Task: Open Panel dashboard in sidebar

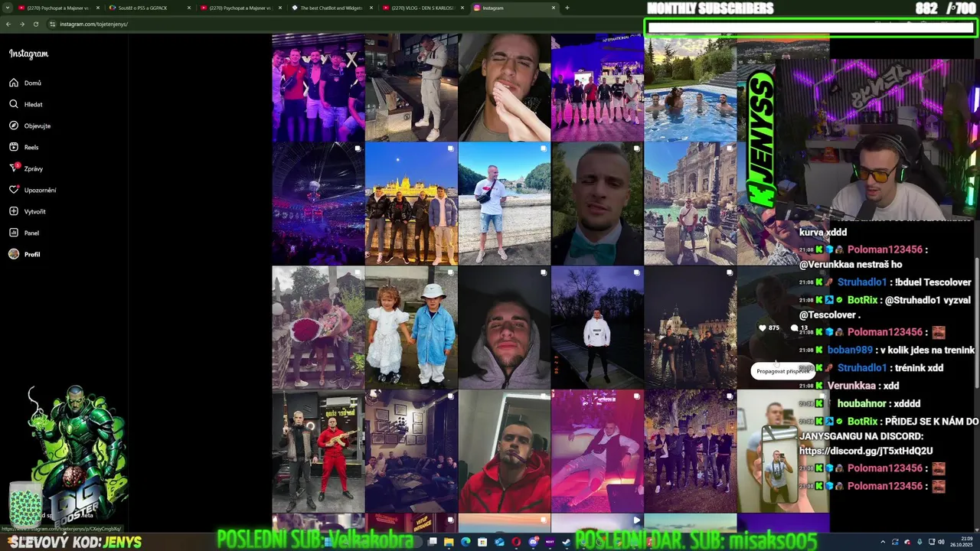Action: 24,233
